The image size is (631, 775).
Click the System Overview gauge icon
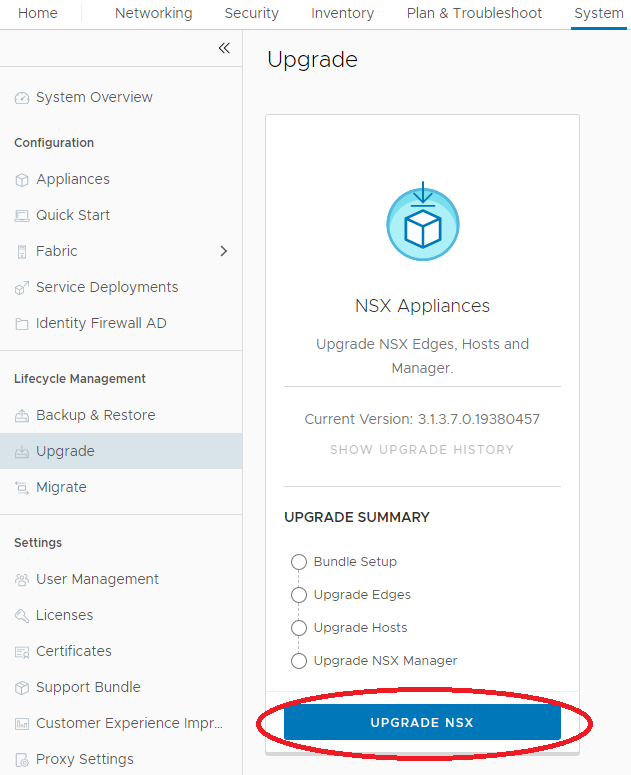(22, 98)
